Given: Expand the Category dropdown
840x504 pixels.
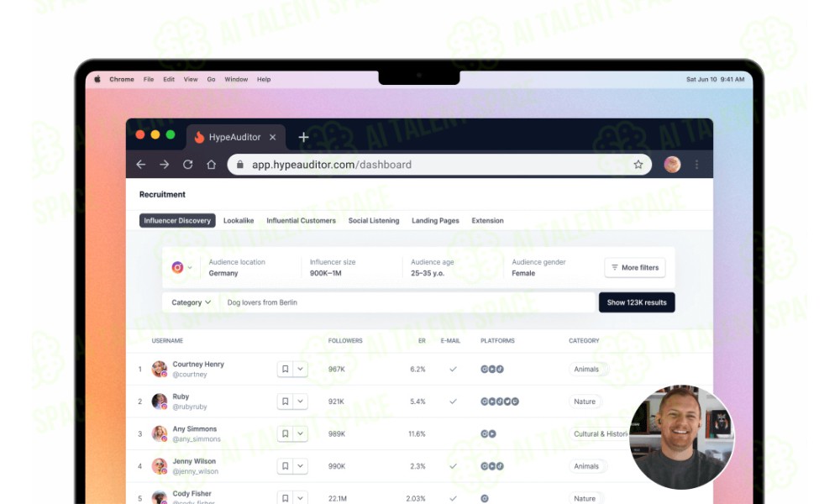Looking at the screenshot, I should click(191, 302).
